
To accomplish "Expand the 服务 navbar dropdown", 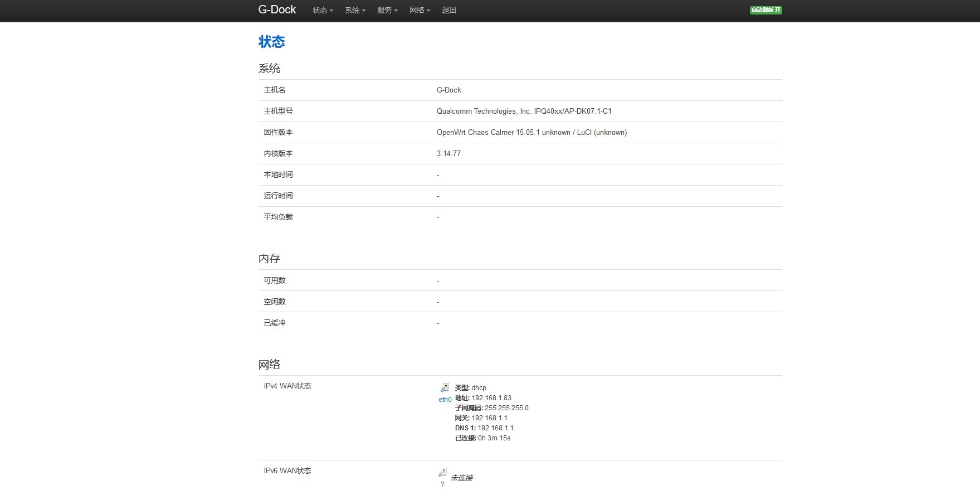I will click(x=387, y=10).
